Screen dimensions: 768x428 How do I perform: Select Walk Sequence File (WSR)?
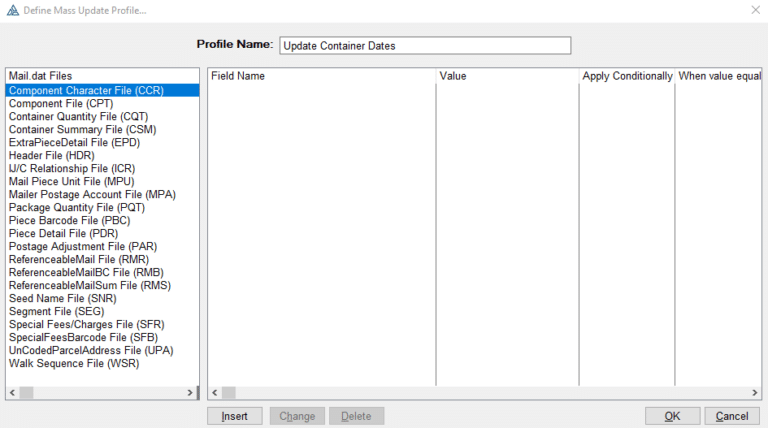coord(74,363)
